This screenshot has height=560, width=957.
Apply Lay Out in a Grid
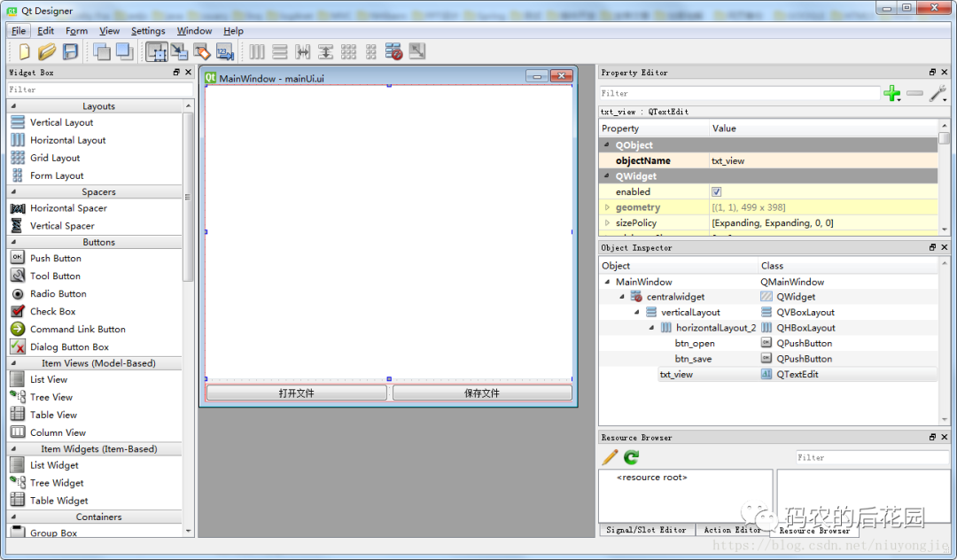348,52
